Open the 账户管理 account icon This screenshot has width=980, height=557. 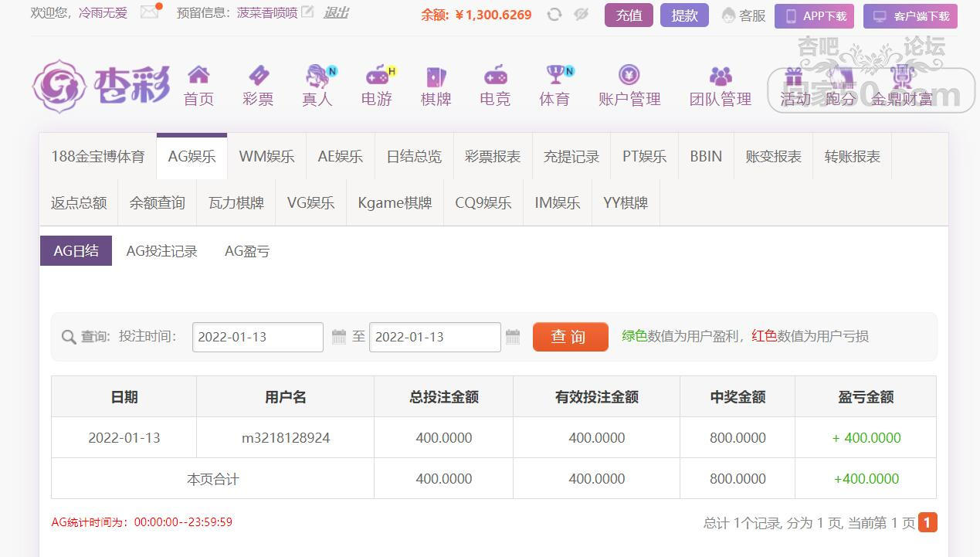[629, 75]
